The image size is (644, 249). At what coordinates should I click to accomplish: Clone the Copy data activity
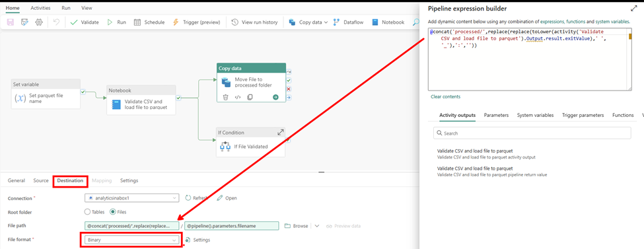pyautogui.click(x=250, y=97)
